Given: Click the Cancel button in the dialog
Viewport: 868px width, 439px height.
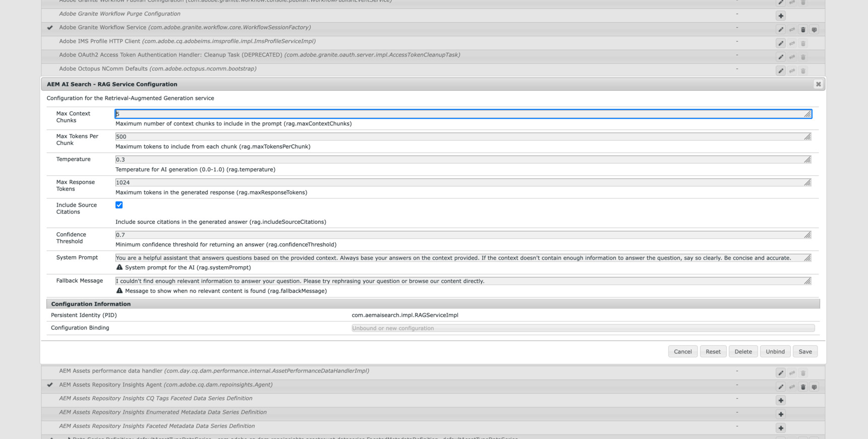Looking at the screenshot, I should pos(683,351).
